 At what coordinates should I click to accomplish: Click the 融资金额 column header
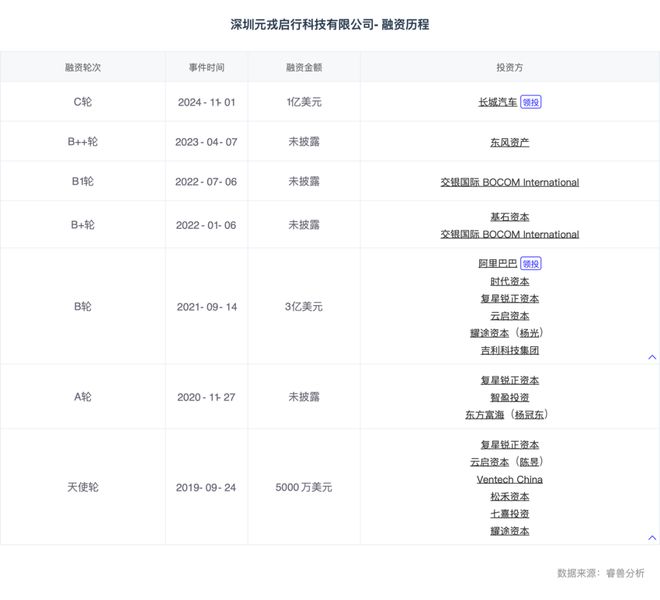point(304,67)
